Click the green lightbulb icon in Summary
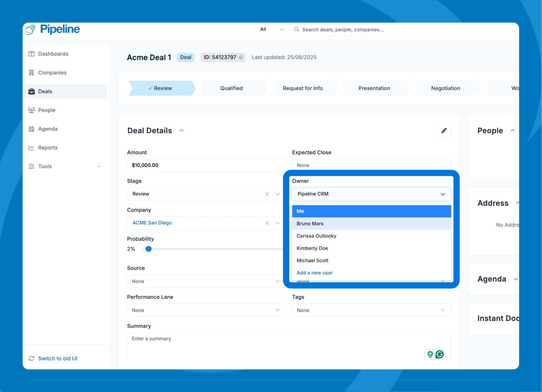This screenshot has width=542, height=392. pyautogui.click(x=430, y=354)
